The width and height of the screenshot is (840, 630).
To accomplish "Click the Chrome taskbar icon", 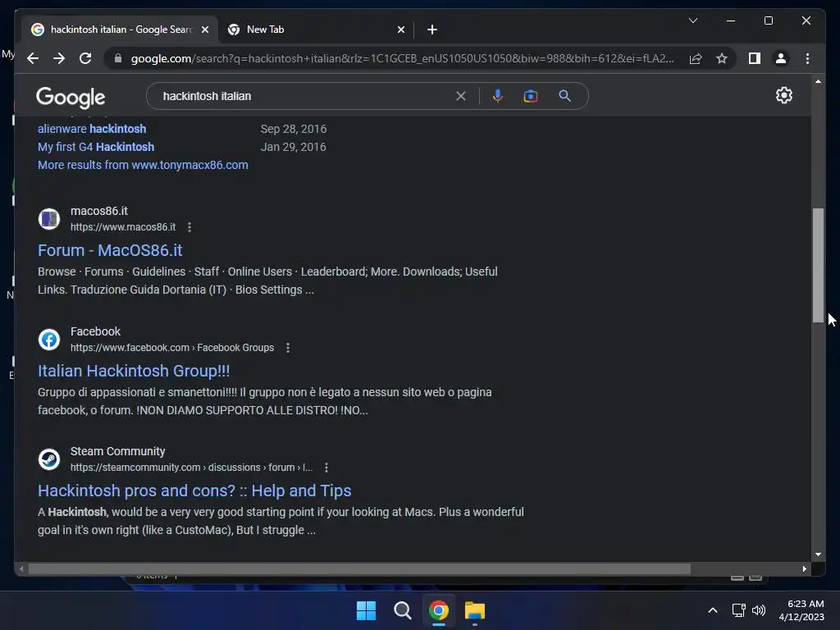I will (438, 610).
